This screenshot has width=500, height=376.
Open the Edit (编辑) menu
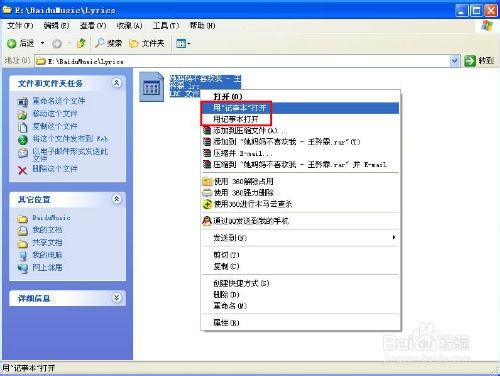click(56, 26)
